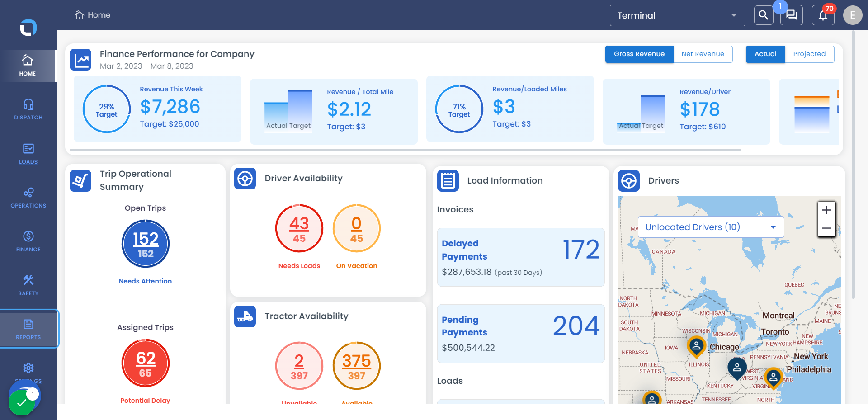868x420 pixels.
Task: Click the Driver Availability steering wheel icon
Action: (x=245, y=179)
